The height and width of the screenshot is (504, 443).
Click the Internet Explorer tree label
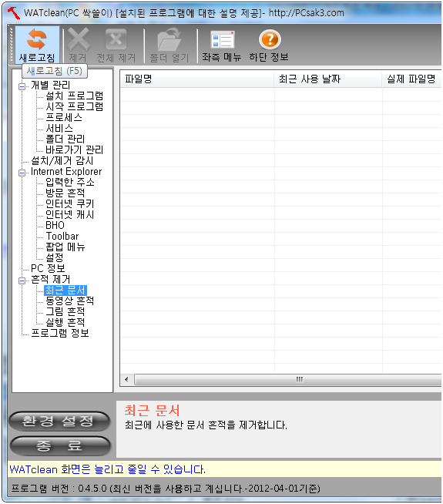tap(66, 172)
